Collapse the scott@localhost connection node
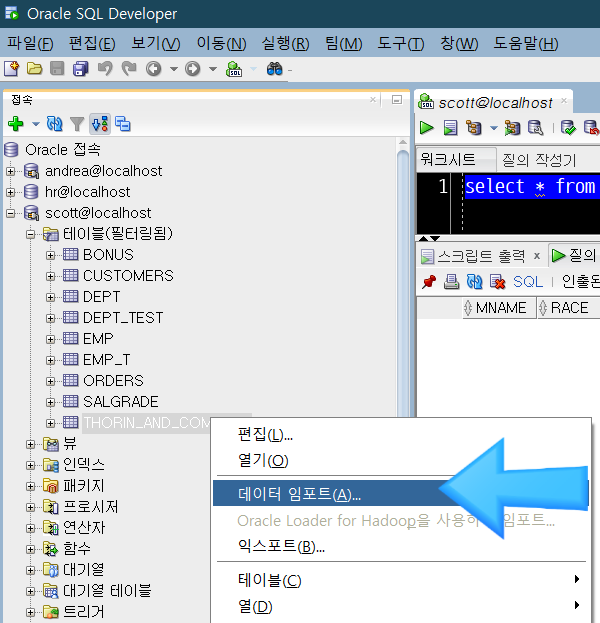 pos(11,213)
